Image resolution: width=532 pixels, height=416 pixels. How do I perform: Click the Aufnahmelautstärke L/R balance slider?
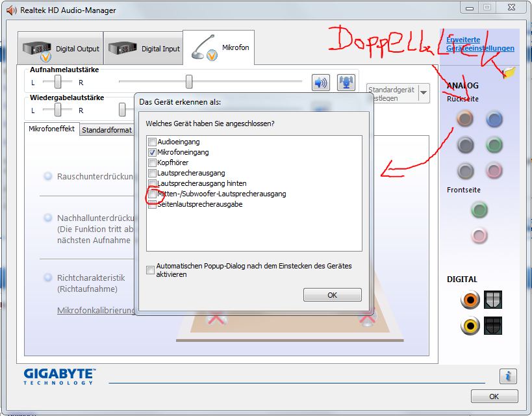tap(58, 82)
